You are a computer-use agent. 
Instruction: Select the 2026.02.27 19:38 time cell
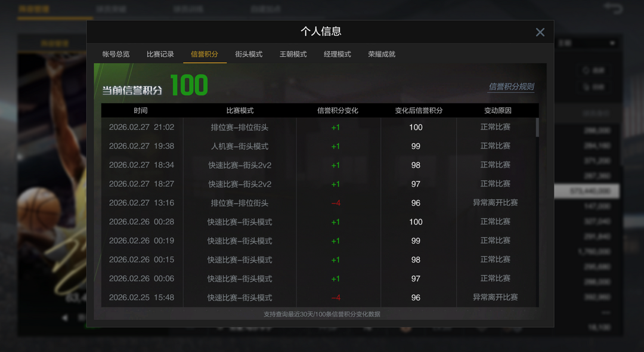pos(142,146)
